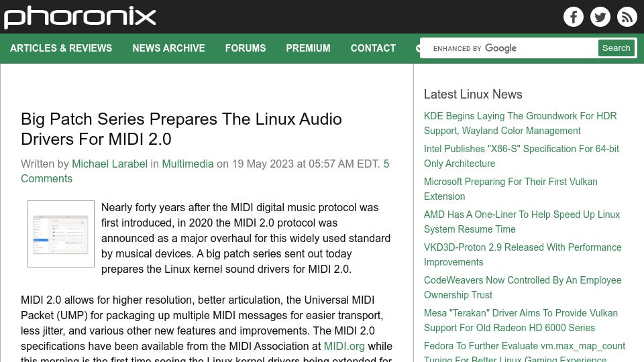Focus the Google search input field
Screen dimensions: 644x362
[x=509, y=48]
